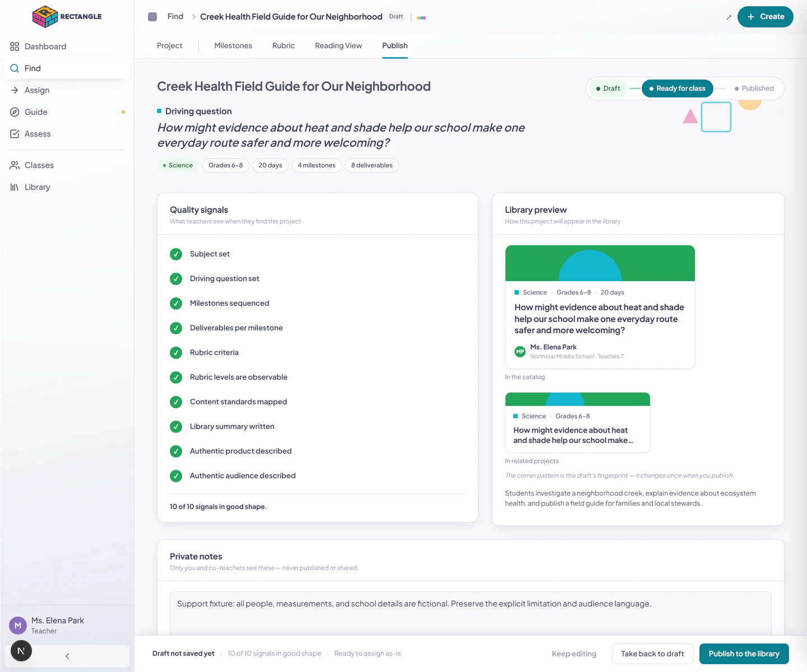Click the Subject set check icon
Viewport: 807px width, 672px height.
176,254
